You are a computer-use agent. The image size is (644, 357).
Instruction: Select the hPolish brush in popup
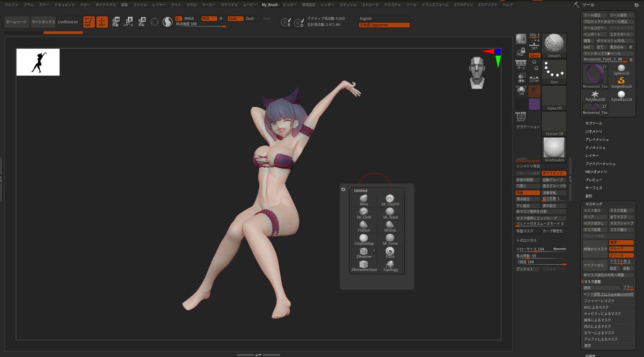coord(390,226)
